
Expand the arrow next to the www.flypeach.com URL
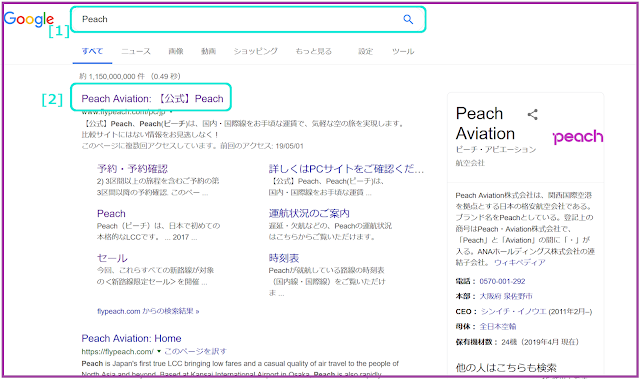coord(171,112)
